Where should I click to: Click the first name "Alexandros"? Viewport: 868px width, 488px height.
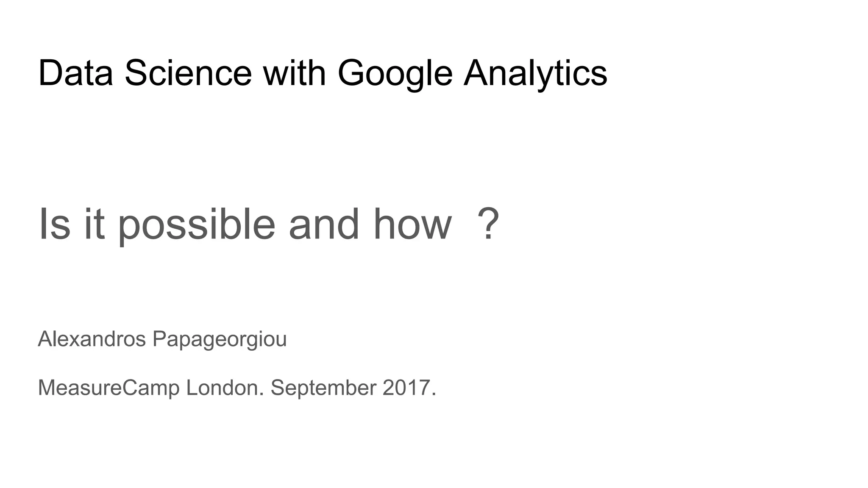(92, 339)
